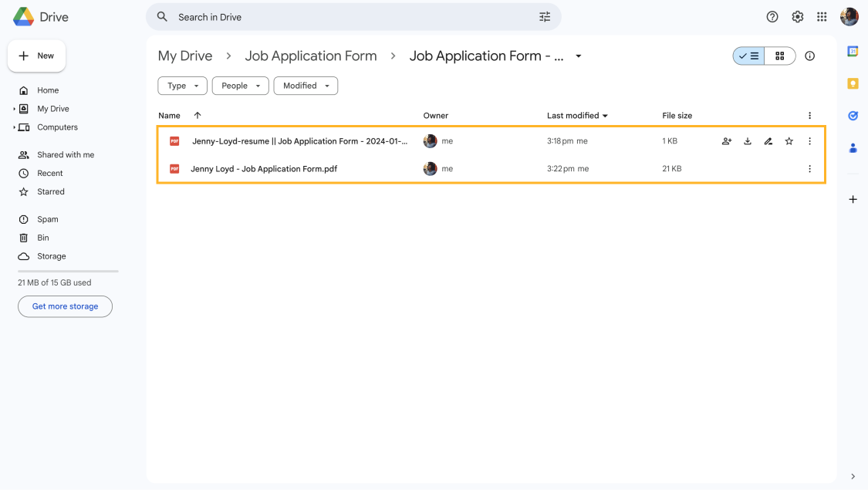Screen dimensions: 868x490
Task: Download the Jenny-Loyd-resume PDF file
Action: 747,141
